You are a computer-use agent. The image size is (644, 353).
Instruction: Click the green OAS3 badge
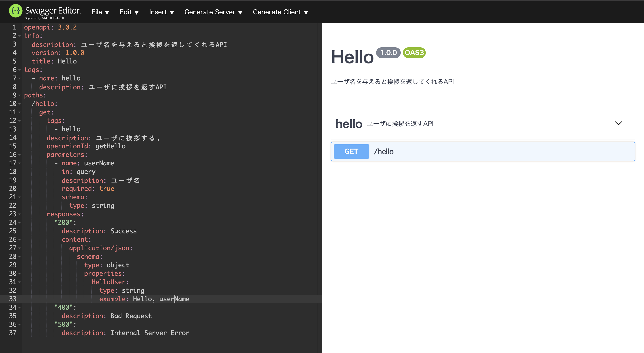pyautogui.click(x=414, y=53)
